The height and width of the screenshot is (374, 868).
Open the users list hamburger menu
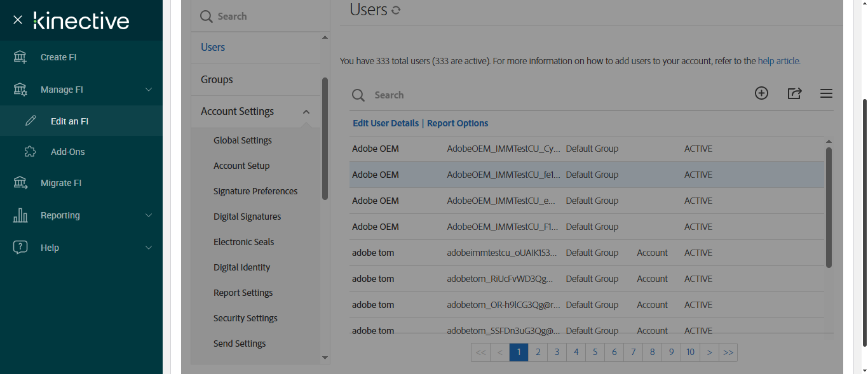pyautogui.click(x=826, y=93)
